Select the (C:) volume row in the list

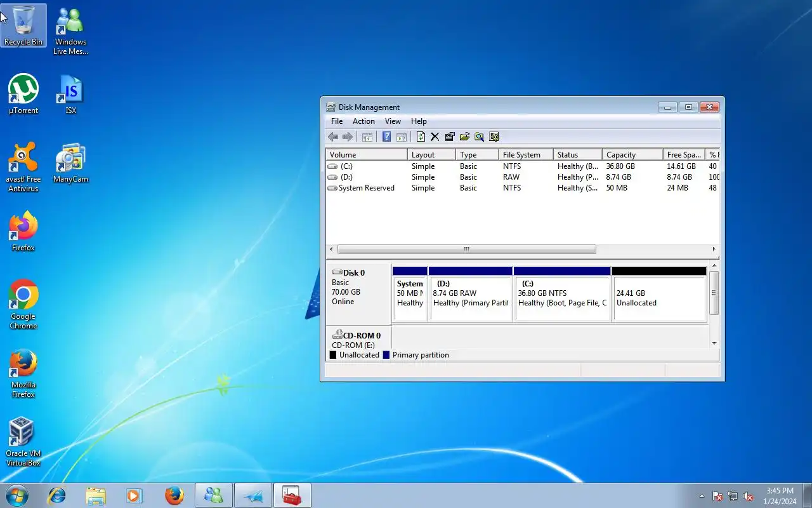[523, 166]
